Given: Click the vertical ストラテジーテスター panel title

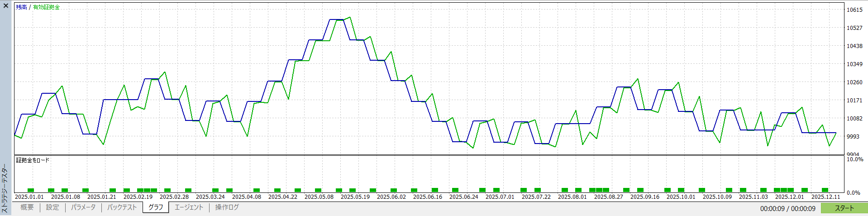Looking at the screenshot, I should pos(5,188).
